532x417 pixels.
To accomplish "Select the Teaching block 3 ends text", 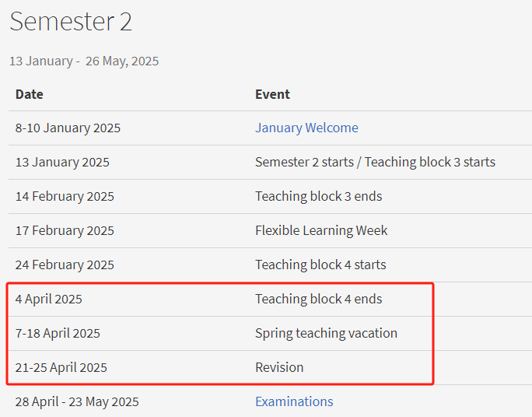I will point(319,197).
